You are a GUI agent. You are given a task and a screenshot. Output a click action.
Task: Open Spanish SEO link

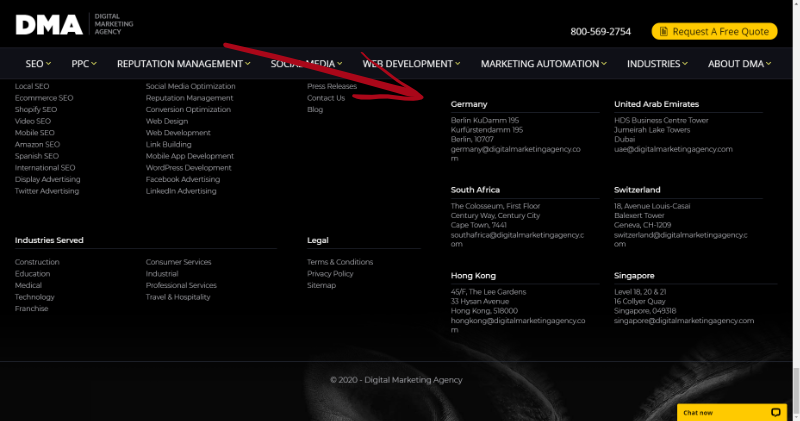pyautogui.click(x=37, y=156)
